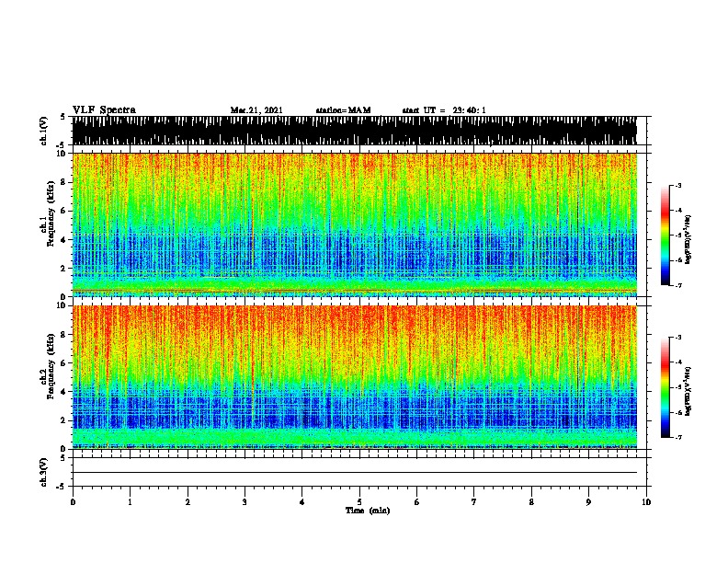Click time axis tick label "8"

coord(531,502)
